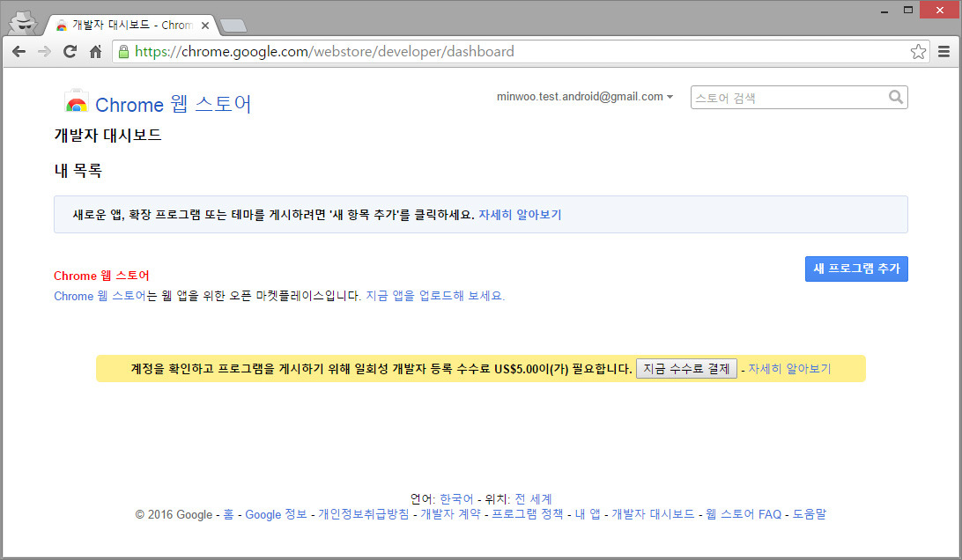Close the Chrome window
Image resolution: width=962 pixels, height=560 pixels.
tap(939, 10)
